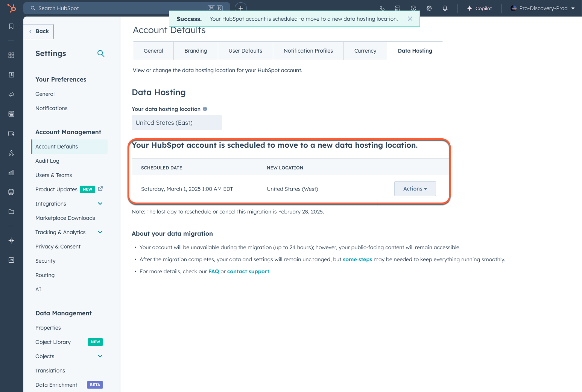Screen dimensions: 582x392
Task: Open Translations settings
Action: (50, 371)
